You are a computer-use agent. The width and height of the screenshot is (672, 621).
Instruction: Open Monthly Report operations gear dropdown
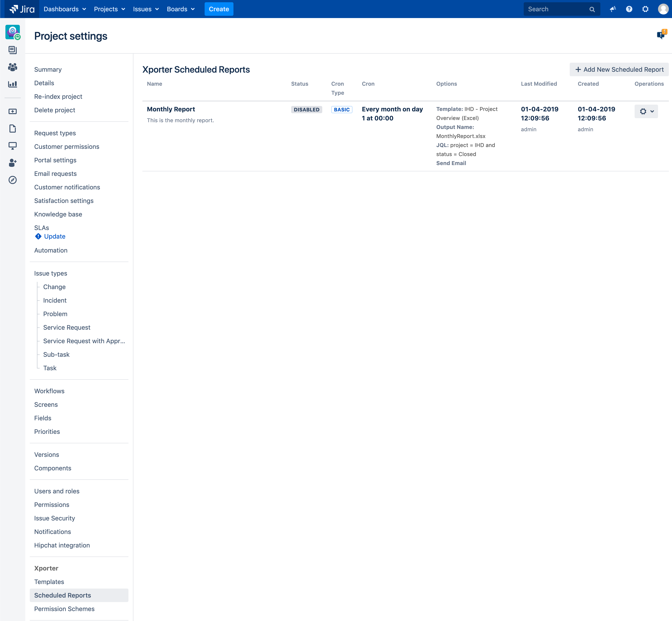(646, 111)
